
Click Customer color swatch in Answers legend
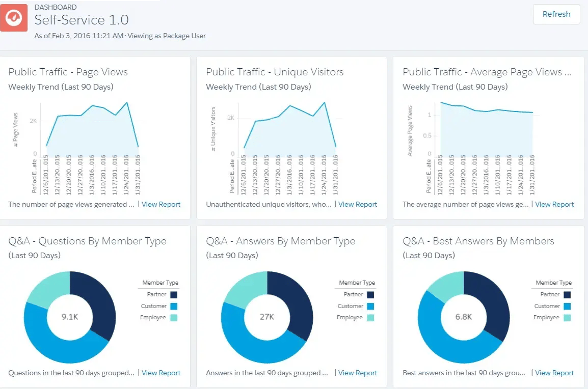pyautogui.click(x=370, y=307)
